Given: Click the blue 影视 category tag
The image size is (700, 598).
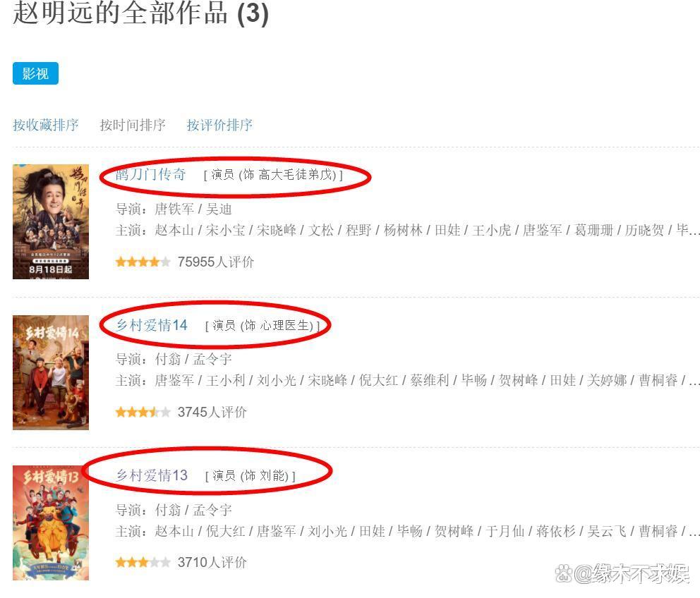Looking at the screenshot, I should (x=35, y=73).
